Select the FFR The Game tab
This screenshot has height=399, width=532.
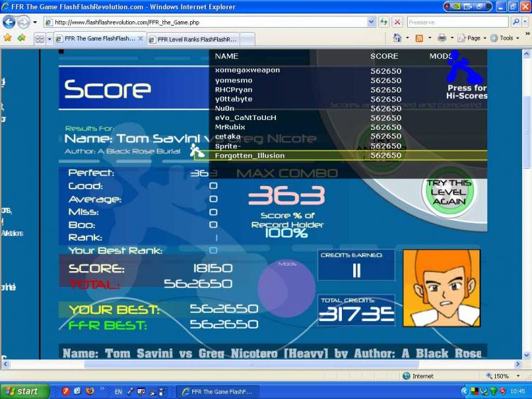[99, 39]
